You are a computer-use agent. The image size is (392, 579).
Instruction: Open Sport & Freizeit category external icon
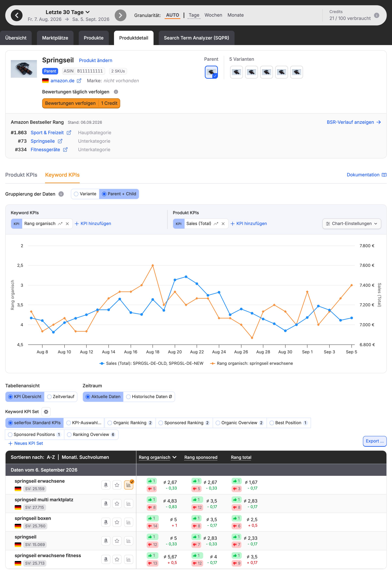click(x=69, y=133)
